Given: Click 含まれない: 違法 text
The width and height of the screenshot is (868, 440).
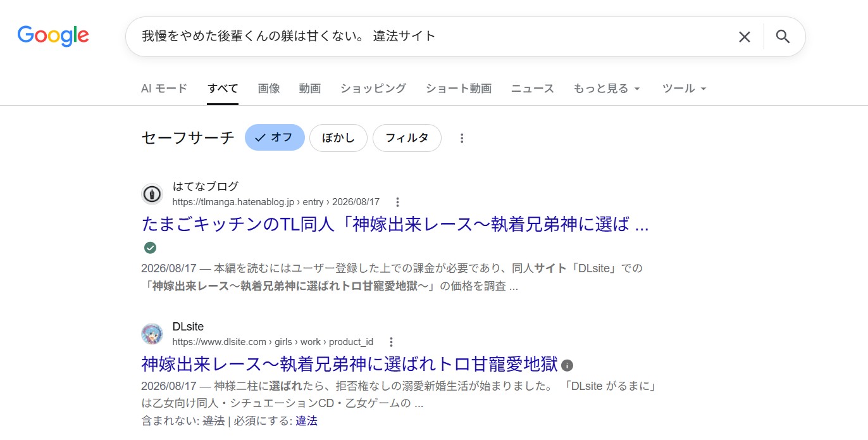Looking at the screenshot, I should pyautogui.click(x=183, y=420).
